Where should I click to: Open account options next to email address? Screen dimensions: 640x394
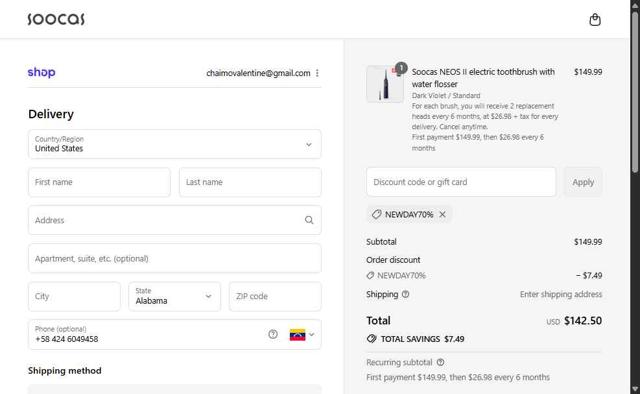click(x=317, y=73)
